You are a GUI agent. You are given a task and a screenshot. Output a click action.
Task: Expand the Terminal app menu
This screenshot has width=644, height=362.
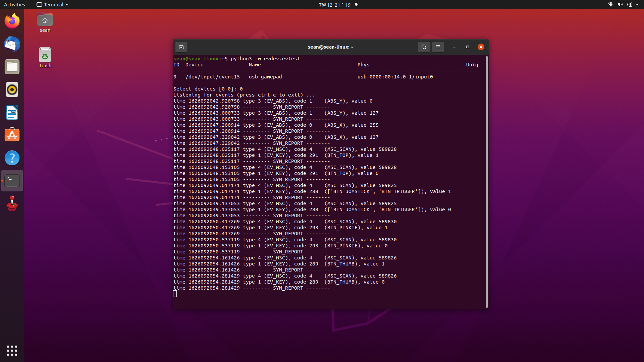coord(53,5)
